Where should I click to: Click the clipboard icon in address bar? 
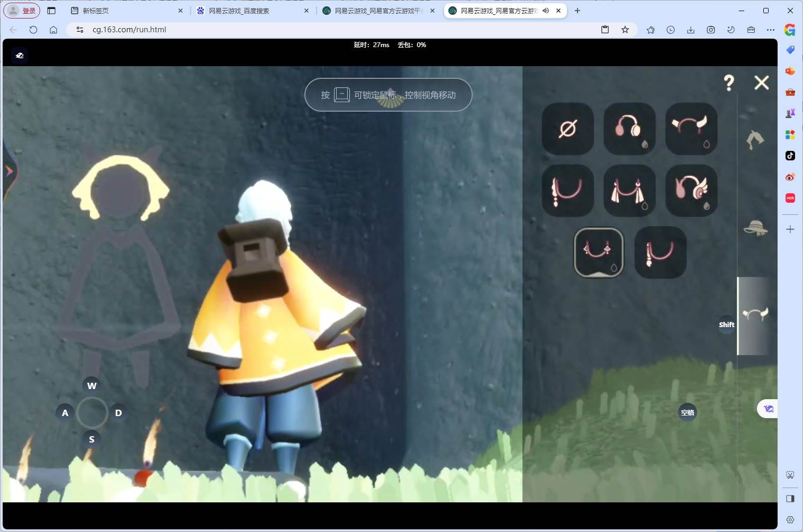tap(605, 30)
